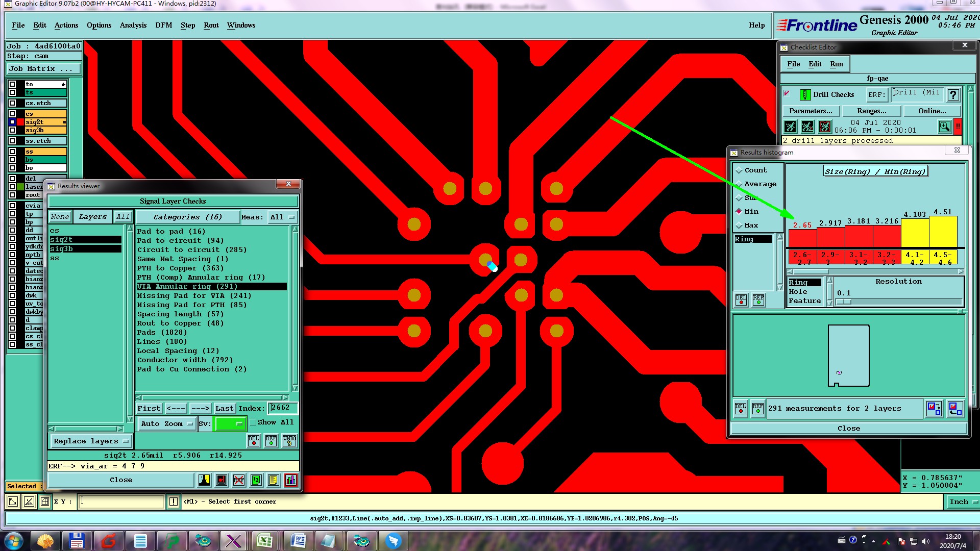The width and height of the screenshot is (980, 551).
Task: Click DEL icon next to measurements text
Action: 741,409
